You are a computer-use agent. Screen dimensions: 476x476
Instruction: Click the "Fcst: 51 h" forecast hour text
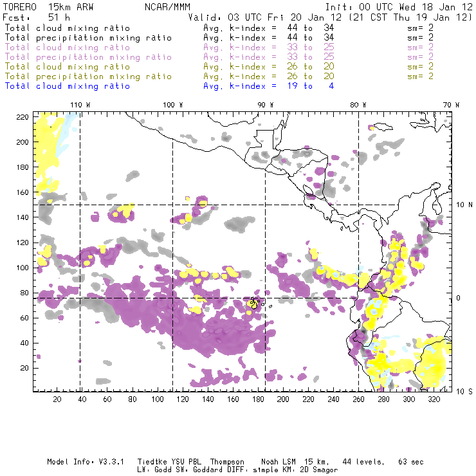click(x=37, y=17)
